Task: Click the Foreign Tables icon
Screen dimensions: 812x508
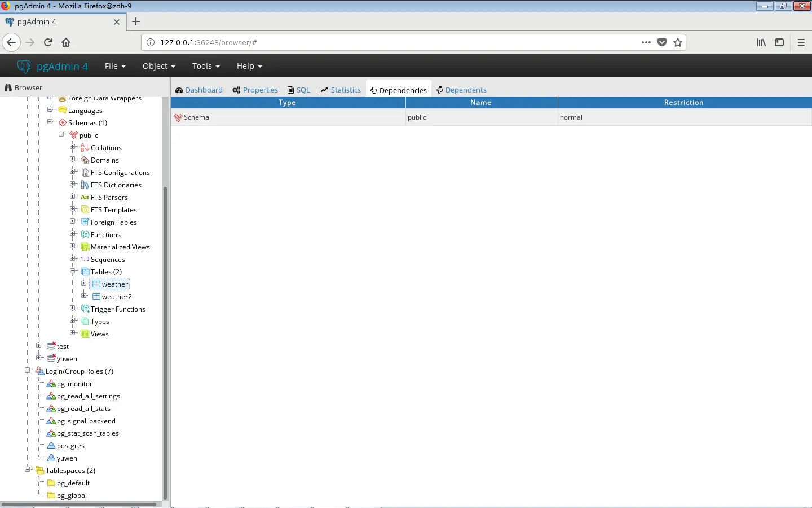Action: (85, 222)
